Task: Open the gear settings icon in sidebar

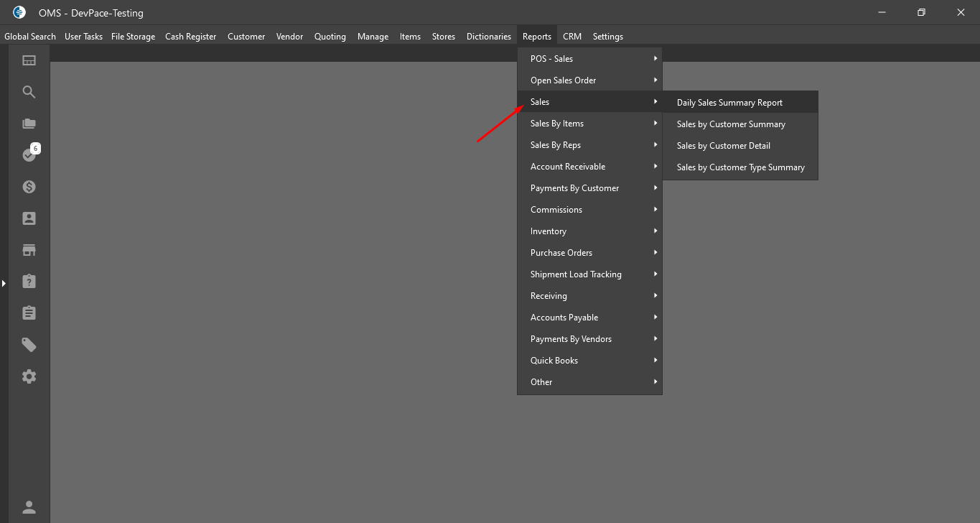Action: coord(29,376)
